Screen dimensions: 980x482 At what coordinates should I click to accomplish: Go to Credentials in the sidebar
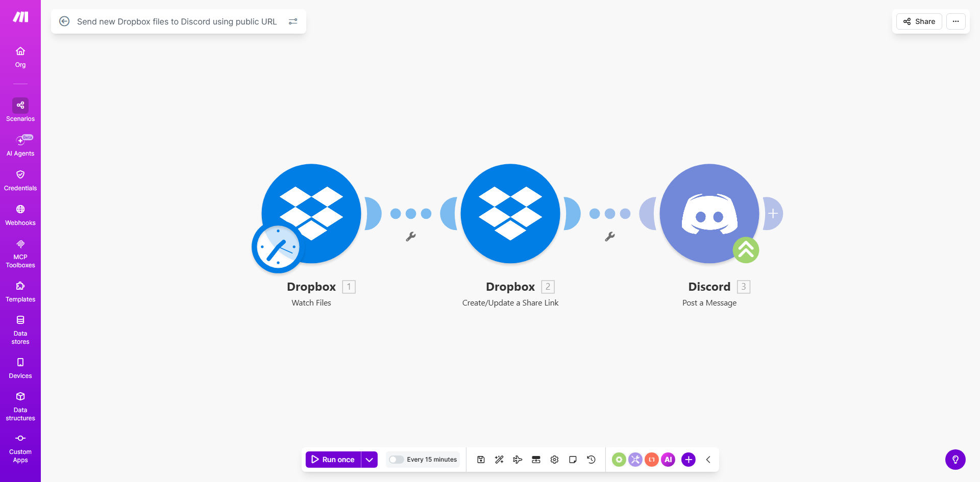click(20, 181)
